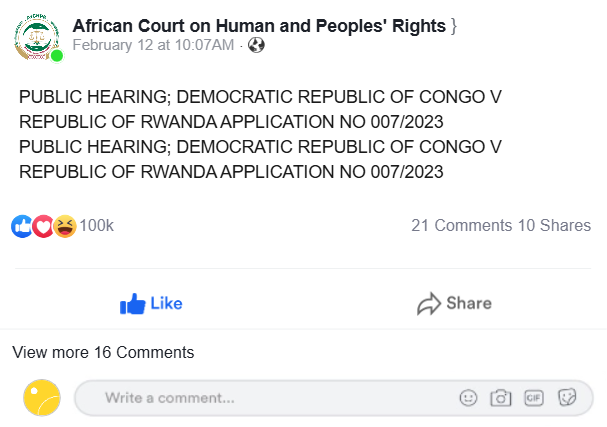Share the public hearing post

coord(454,303)
